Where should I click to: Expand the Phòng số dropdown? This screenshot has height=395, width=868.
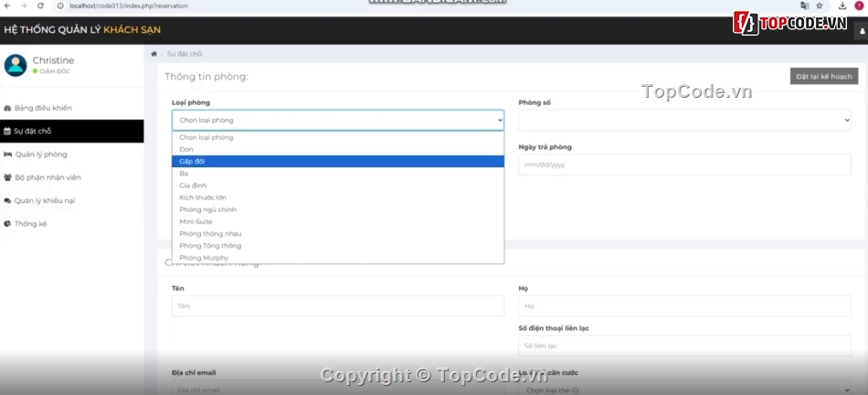click(x=683, y=120)
